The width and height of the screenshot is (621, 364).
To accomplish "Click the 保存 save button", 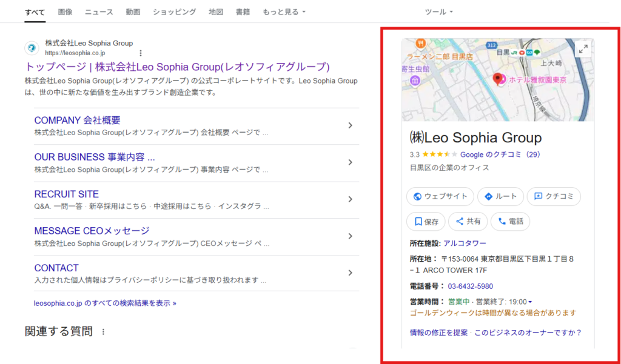I will click(426, 222).
